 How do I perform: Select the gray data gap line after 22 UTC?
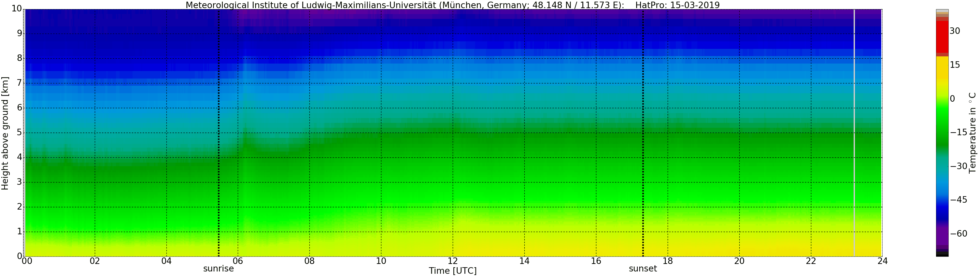coord(854,133)
